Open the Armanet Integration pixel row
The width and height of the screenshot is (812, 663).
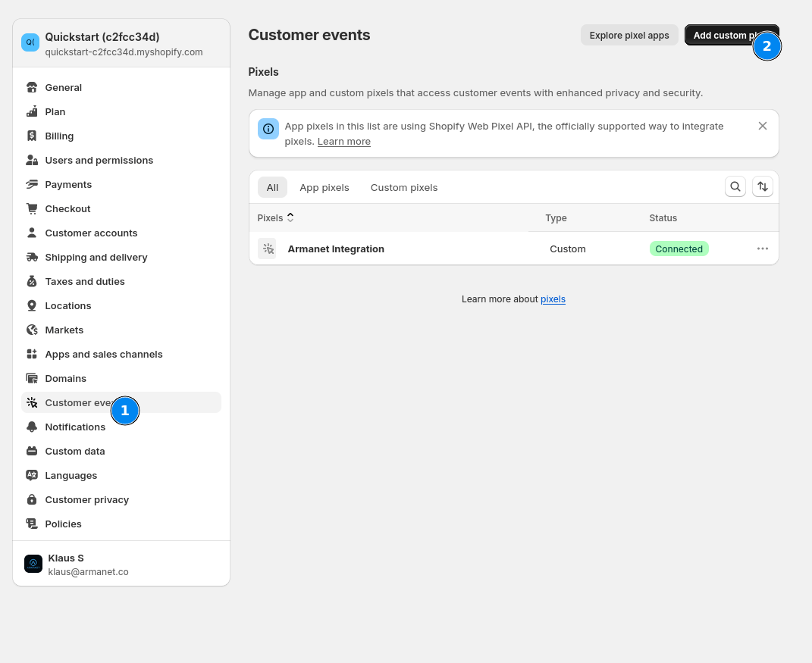tap(336, 249)
